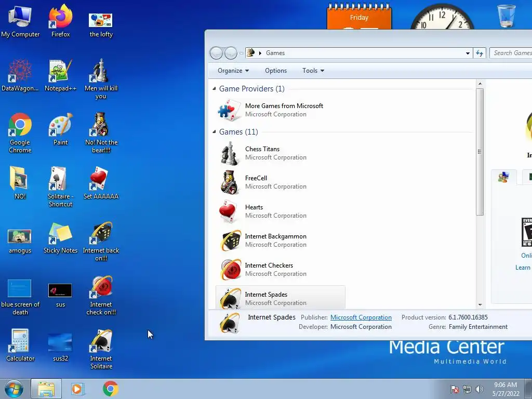Switch to the first preview pane tab
The image size is (532, 399).
click(503, 177)
